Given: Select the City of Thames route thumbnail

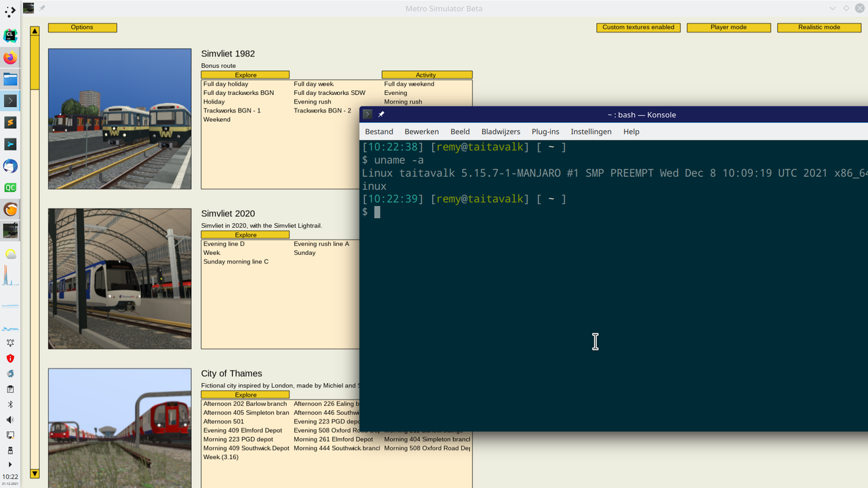Looking at the screenshot, I should click(x=120, y=428).
